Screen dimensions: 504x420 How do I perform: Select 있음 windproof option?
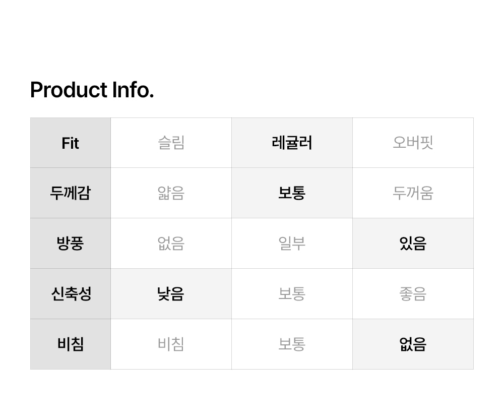click(413, 244)
